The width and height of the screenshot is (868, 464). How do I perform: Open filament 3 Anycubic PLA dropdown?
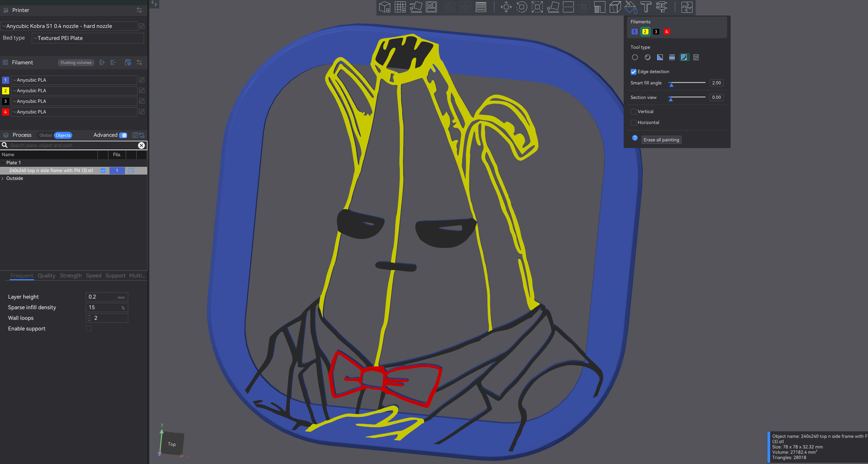[74, 101]
